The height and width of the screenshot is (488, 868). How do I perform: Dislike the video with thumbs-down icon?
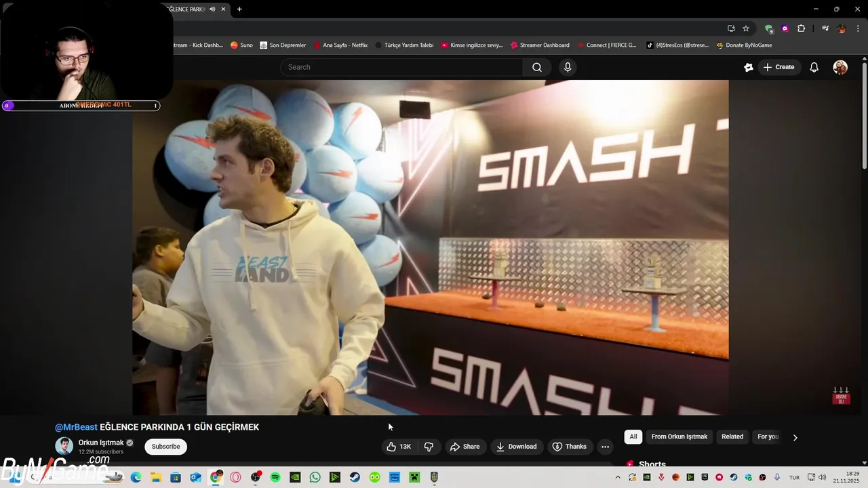pyautogui.click(x=429, y=447)
